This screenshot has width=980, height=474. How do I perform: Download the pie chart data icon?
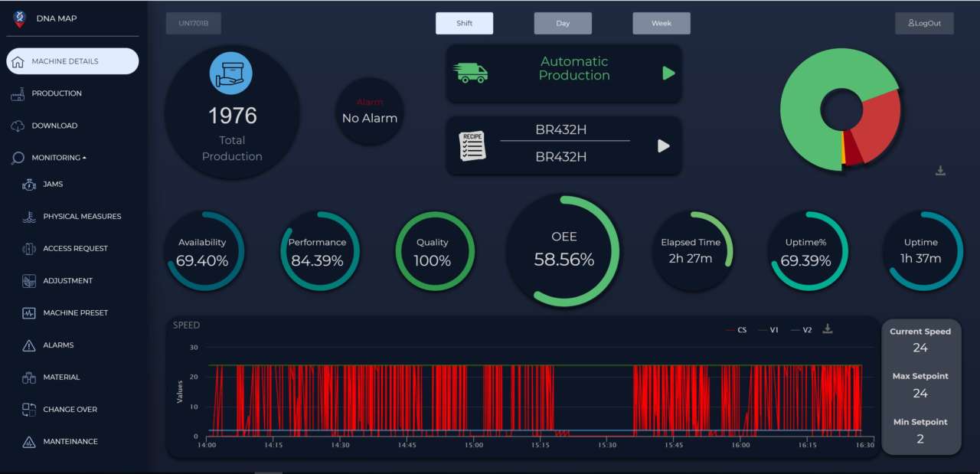pos(941,171)
